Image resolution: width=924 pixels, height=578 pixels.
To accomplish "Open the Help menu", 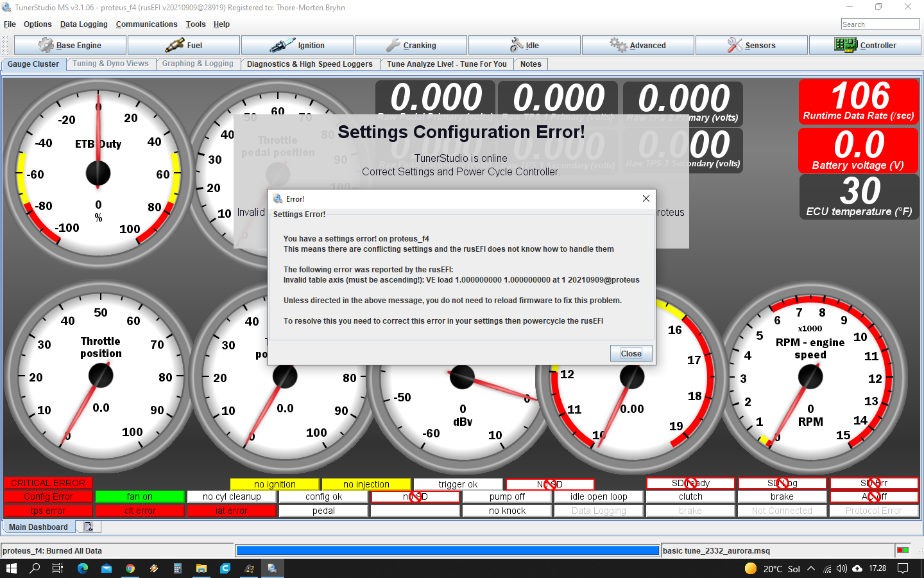I will click(221, 24).
